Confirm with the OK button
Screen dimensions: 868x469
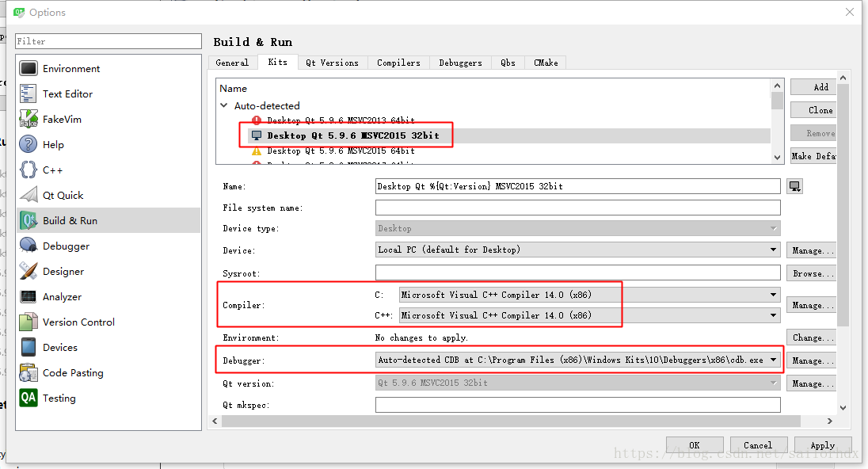point(695,445)
